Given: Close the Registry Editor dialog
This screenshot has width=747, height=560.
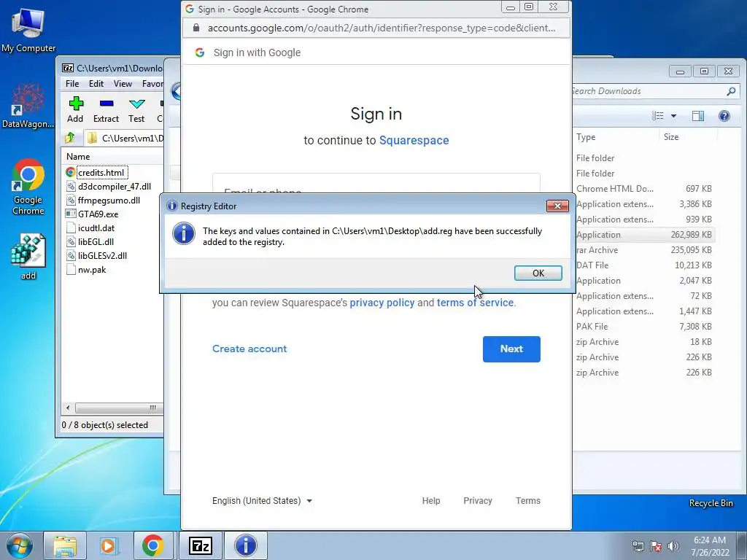Looking at the screenshot, I should click(557, 206).
